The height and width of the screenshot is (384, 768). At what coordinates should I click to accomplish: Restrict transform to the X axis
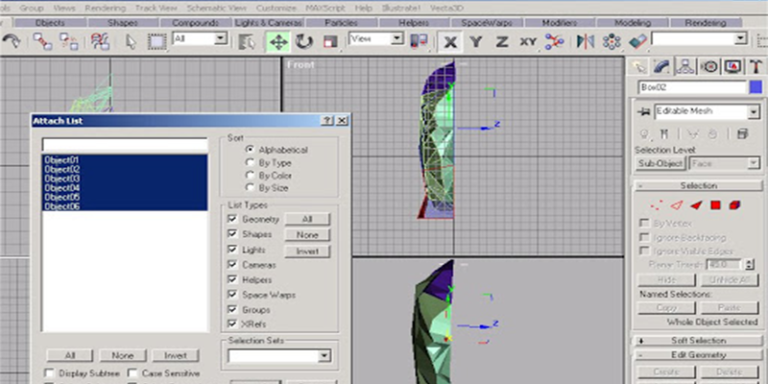tap(450, 42)
